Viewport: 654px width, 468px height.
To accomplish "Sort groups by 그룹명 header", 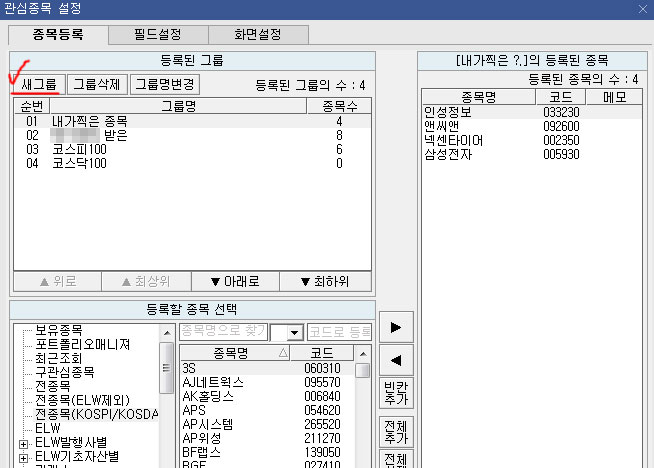I will 179,106.
